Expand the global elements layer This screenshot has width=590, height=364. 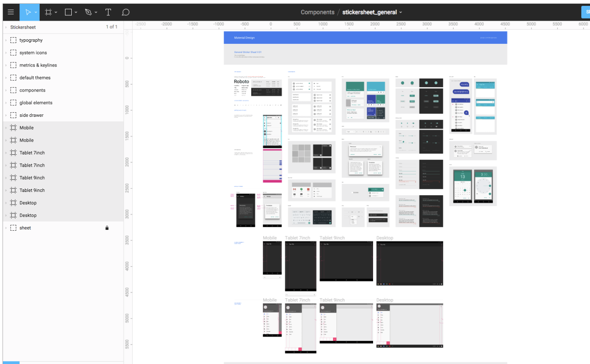tap(6, 103)
